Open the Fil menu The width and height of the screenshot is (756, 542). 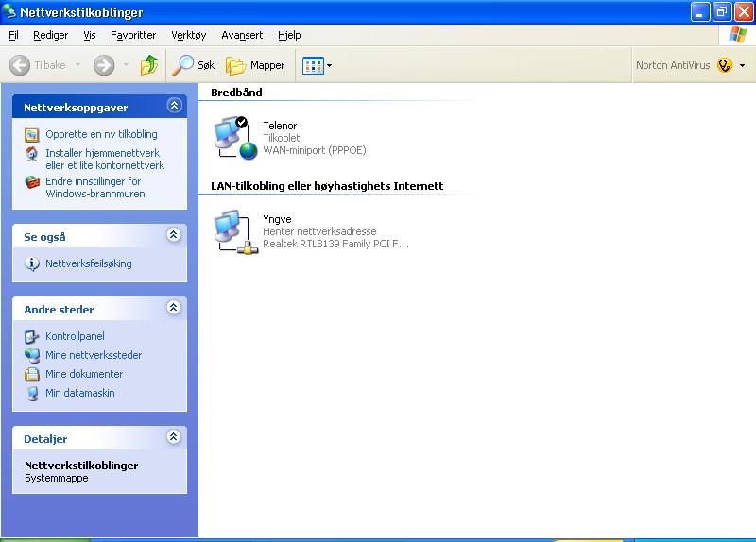pos(13,35)
